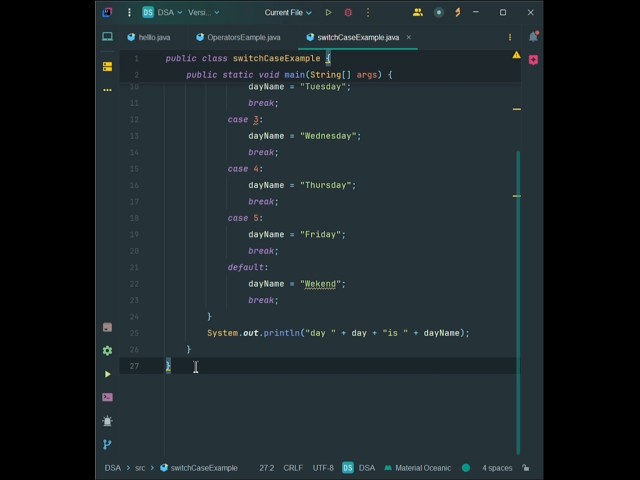Viewport: 640px width, 480px height.
Task: Open the green Services gear icon
Action: (x=107, y=351)
